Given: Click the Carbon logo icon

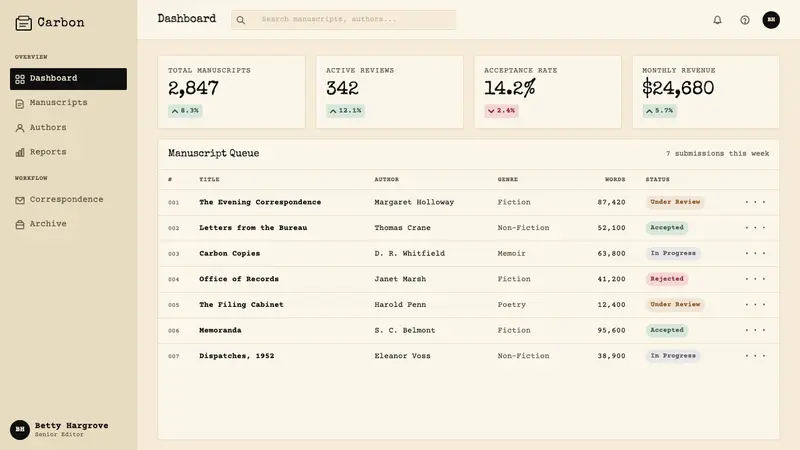Looking at the screenshot, I should pos(23,23).
